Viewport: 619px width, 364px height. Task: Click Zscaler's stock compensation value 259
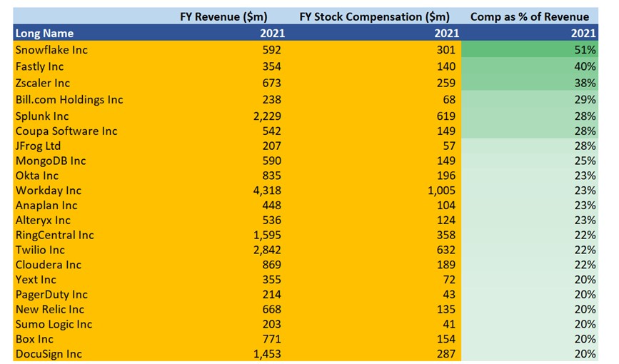(x=446, y=83)
